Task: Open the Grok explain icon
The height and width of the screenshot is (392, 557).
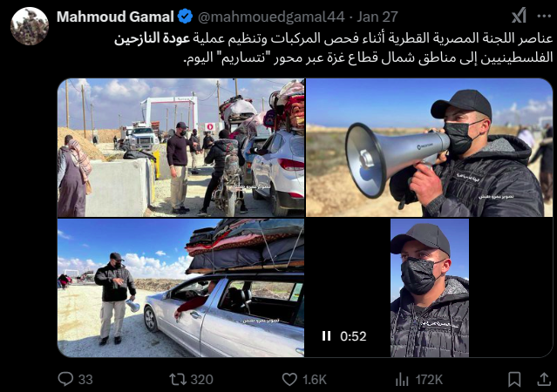Action: 519,16
